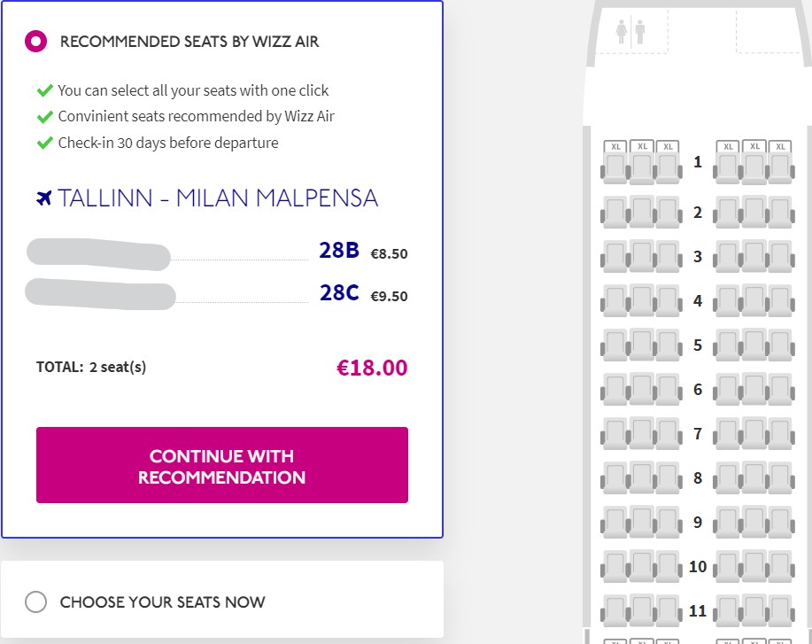Choose the left aisle seat in row 6

(669, 389)
